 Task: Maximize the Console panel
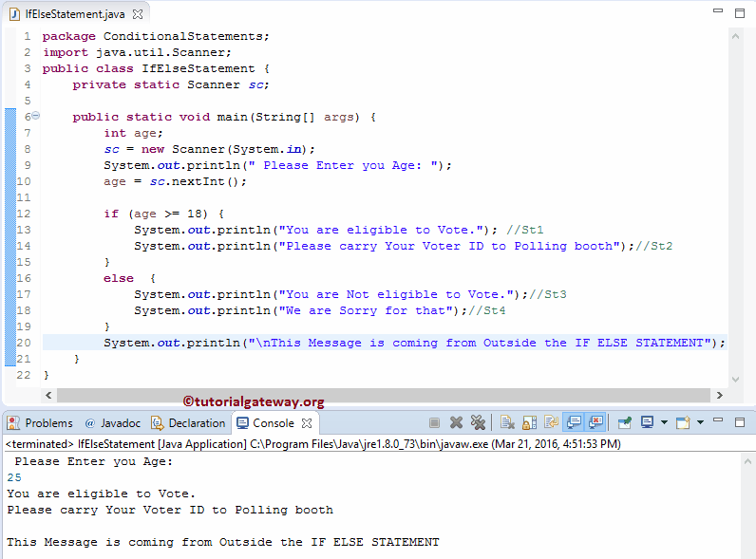[x=740, y=422]
